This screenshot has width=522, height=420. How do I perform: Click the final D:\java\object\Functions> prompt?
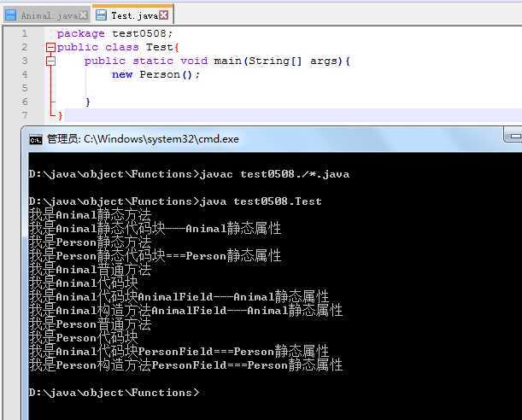point(114,393)
